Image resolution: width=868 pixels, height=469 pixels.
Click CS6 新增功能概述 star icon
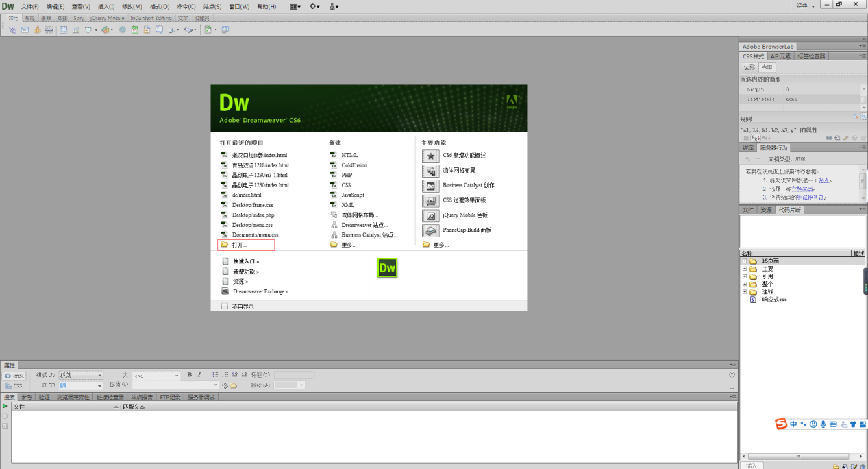click(431, 156)
